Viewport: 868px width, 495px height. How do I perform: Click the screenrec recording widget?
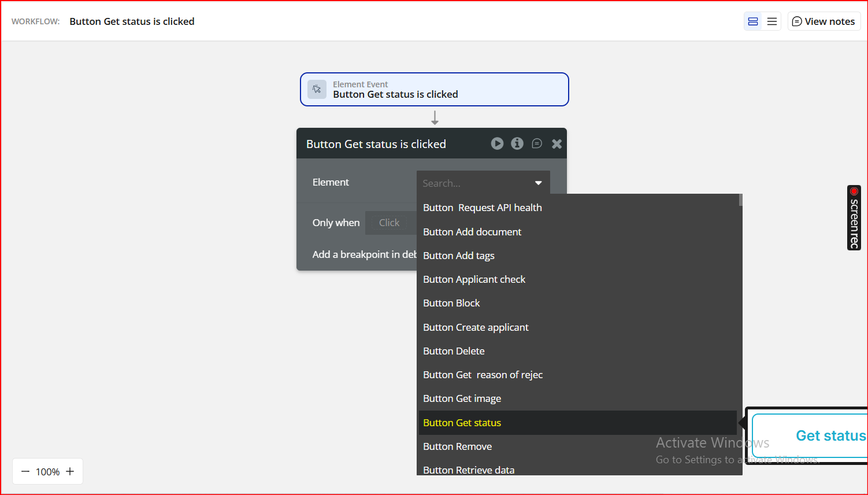click(x=854, y=217)
